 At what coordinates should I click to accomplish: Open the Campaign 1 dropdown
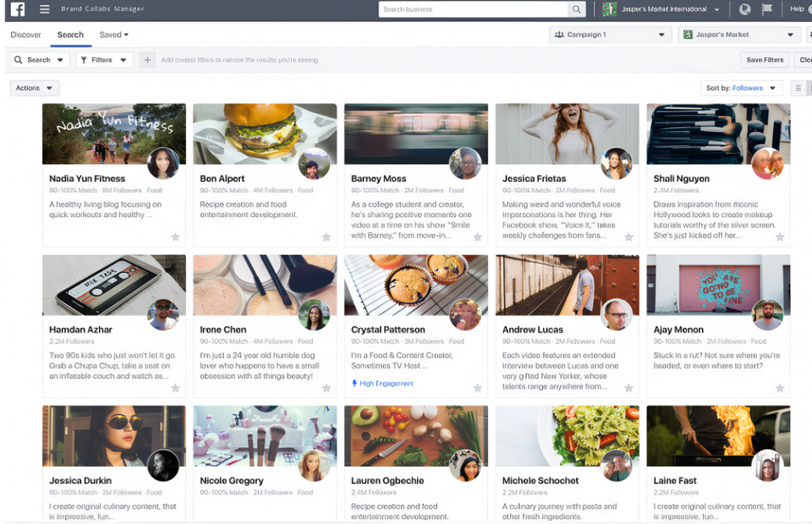coord(610,35)
